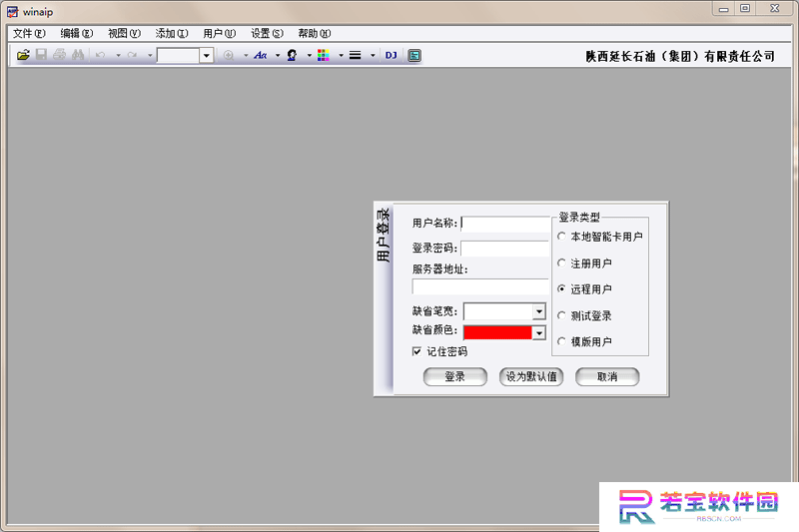Viewport: 799px width, 532px height.
Task: Click the Aa font style icon
Action: tap(261, 55)
